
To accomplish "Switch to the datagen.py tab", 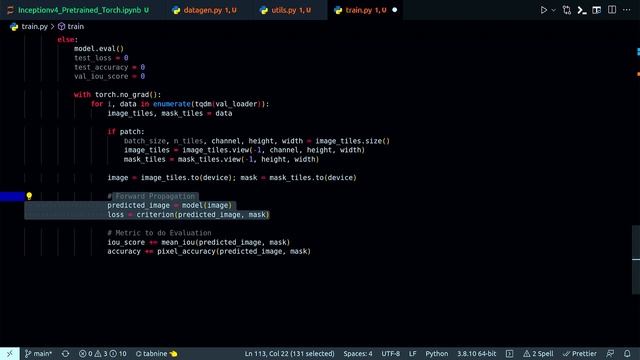I will click(x=204, y=10).
